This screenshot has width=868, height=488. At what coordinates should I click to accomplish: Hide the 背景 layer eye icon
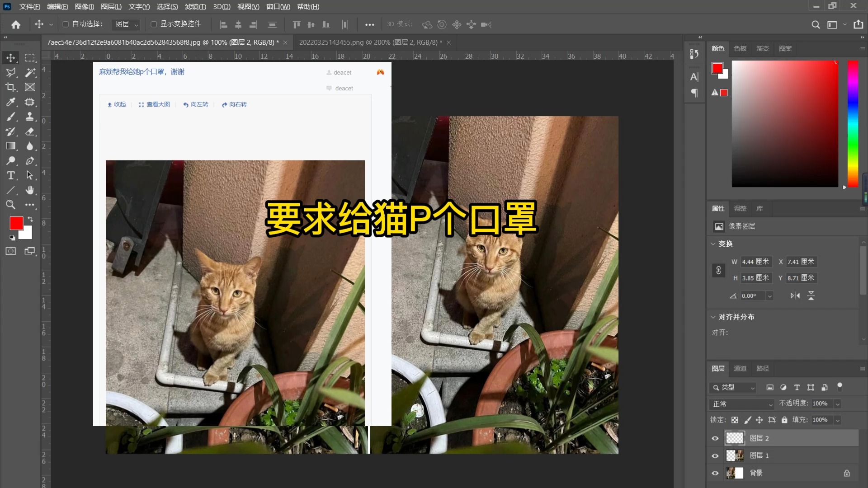click(715, 473)
